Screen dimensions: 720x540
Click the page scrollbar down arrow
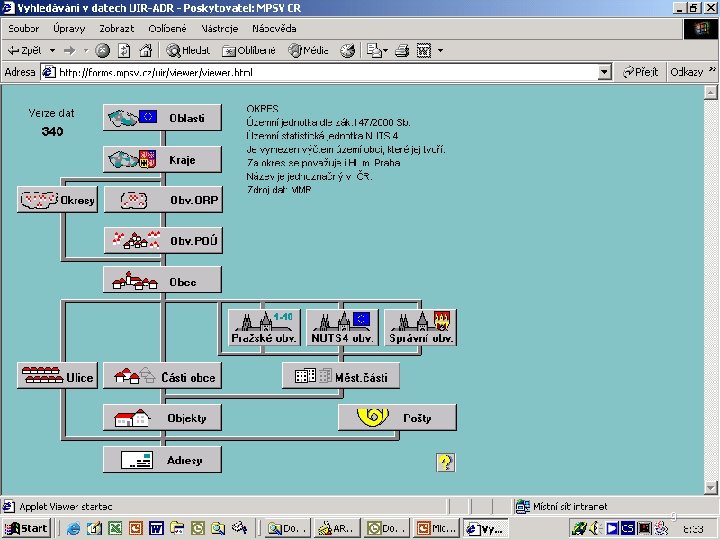(710, 487)
